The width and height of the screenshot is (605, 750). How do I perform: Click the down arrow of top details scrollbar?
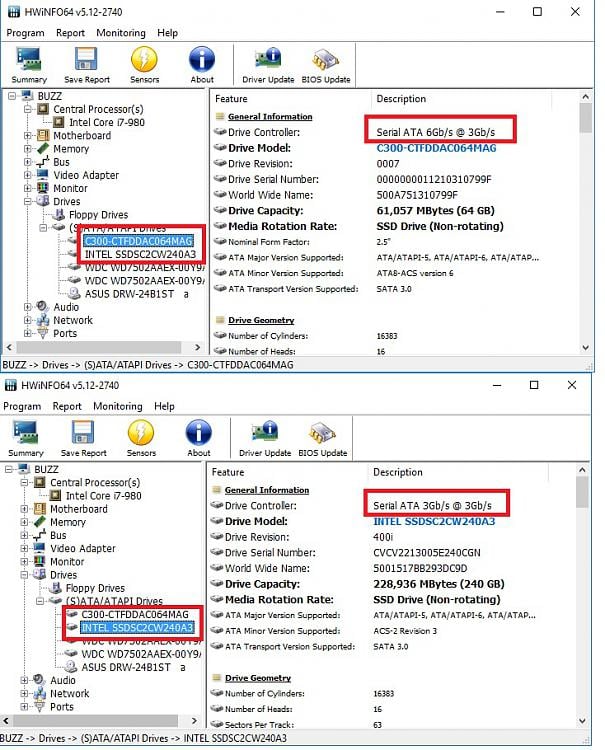(x=585, y=348)
